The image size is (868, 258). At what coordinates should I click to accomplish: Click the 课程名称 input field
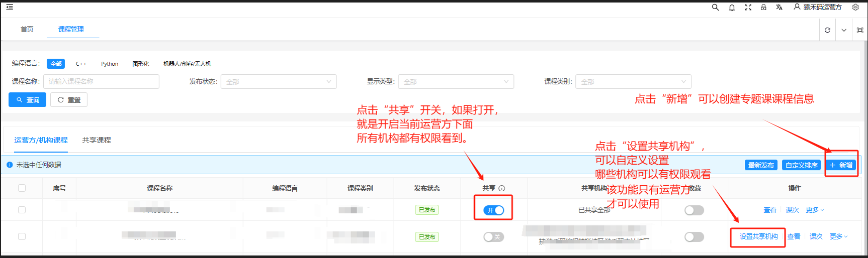coord(101,81)
